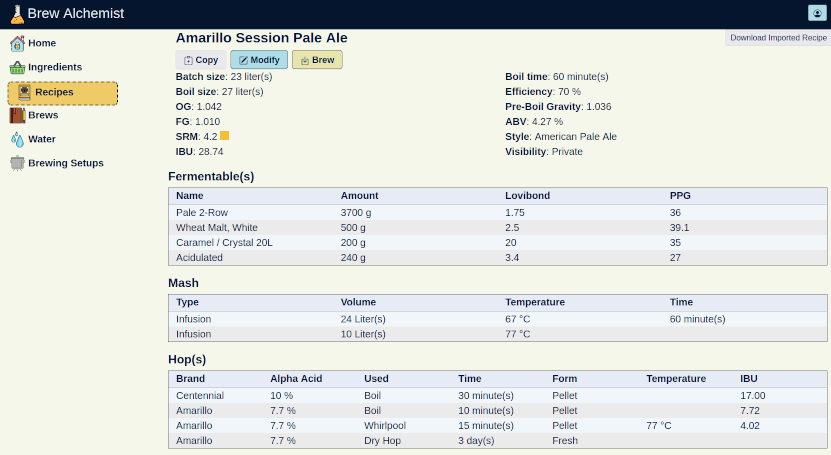Download Imported Recipe
The width and height of the screenshot is (831, 455).
[x=778, y=38]
